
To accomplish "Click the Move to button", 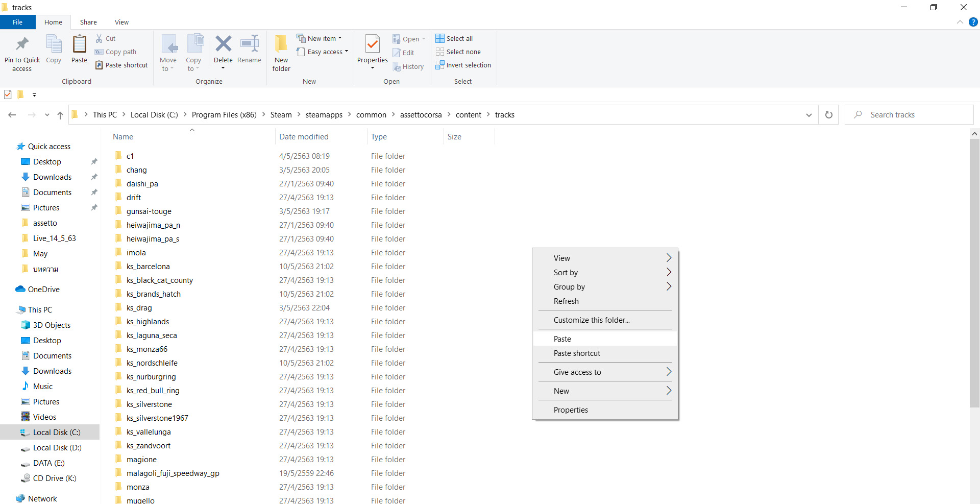I will [x=168, y=53].
